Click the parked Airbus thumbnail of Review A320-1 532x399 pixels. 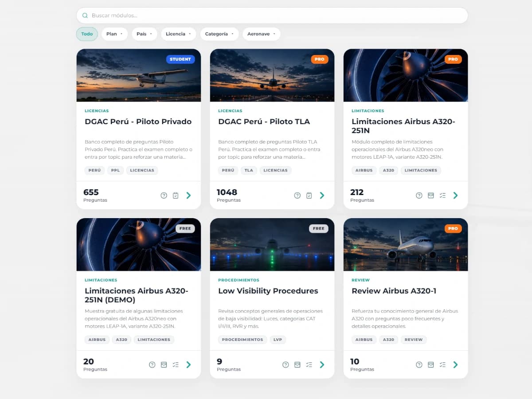(406, 245)
